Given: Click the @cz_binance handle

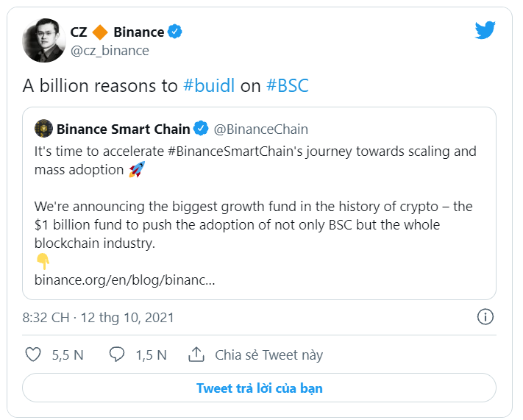Looking at the screenshot, I should coord(110,50).
